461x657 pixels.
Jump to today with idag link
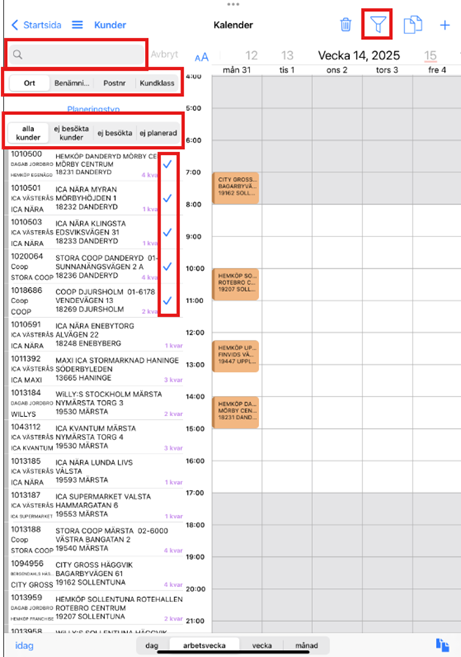pos(24,646)
